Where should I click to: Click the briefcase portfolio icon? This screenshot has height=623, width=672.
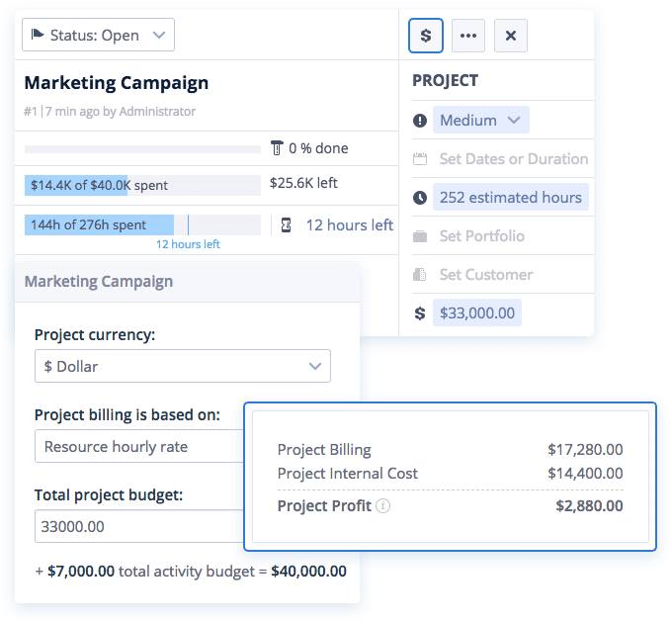coord(420,236)
